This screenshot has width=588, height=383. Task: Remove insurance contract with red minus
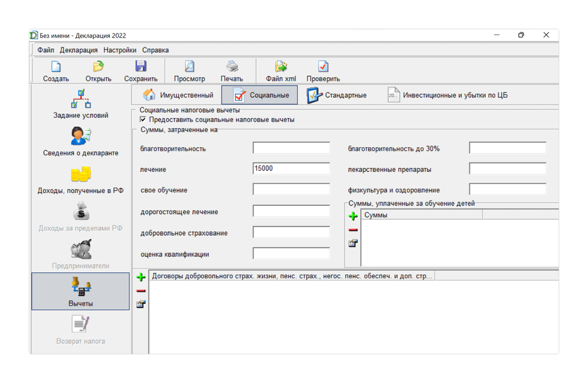pyautogui.click(x=141, y=291)
